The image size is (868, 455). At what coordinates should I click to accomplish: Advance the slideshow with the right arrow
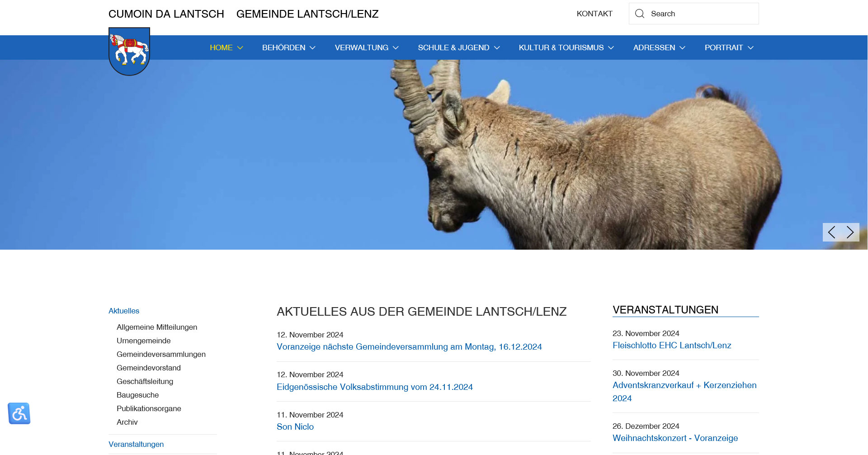tap(850, 232)
